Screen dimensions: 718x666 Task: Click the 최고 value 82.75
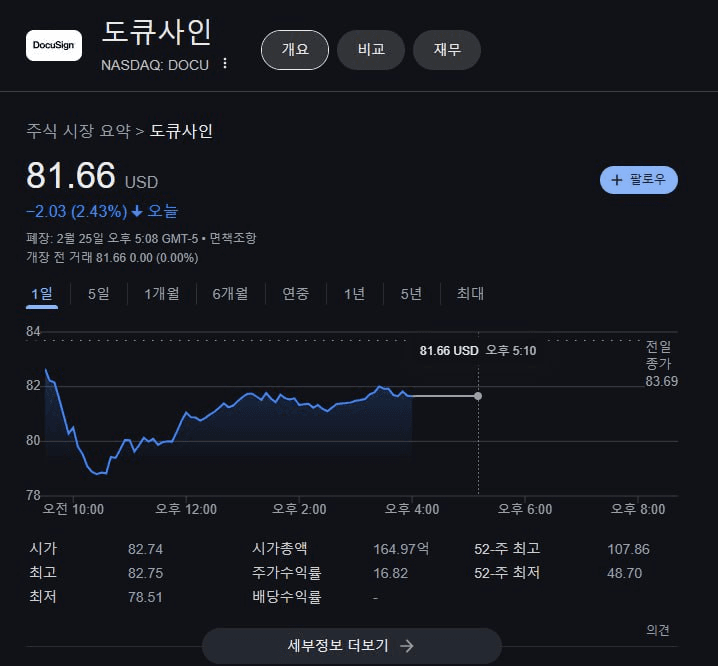click(x=146, y=573)
